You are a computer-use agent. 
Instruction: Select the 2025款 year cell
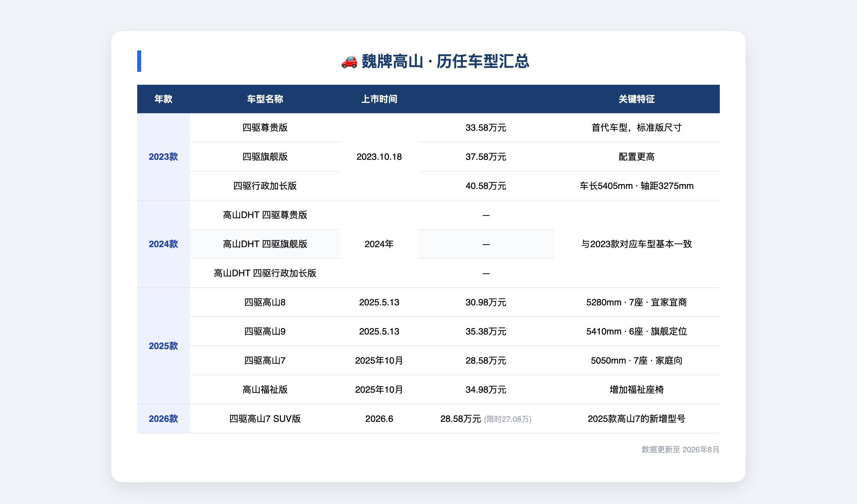[163, 346]
